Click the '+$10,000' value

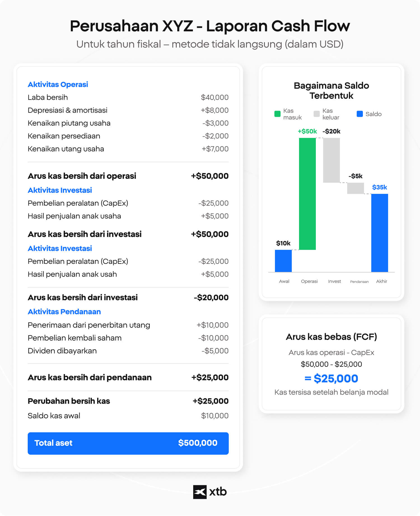(213, 325)
